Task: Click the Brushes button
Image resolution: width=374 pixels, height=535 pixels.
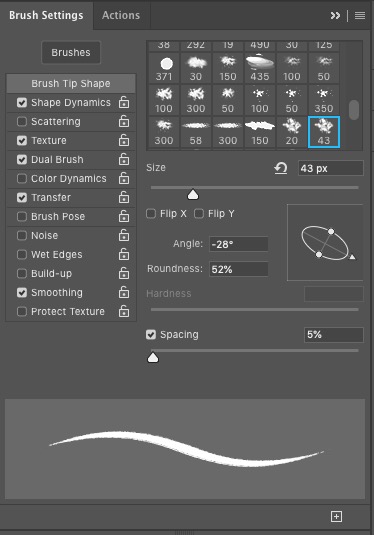Action: [71, 53]
